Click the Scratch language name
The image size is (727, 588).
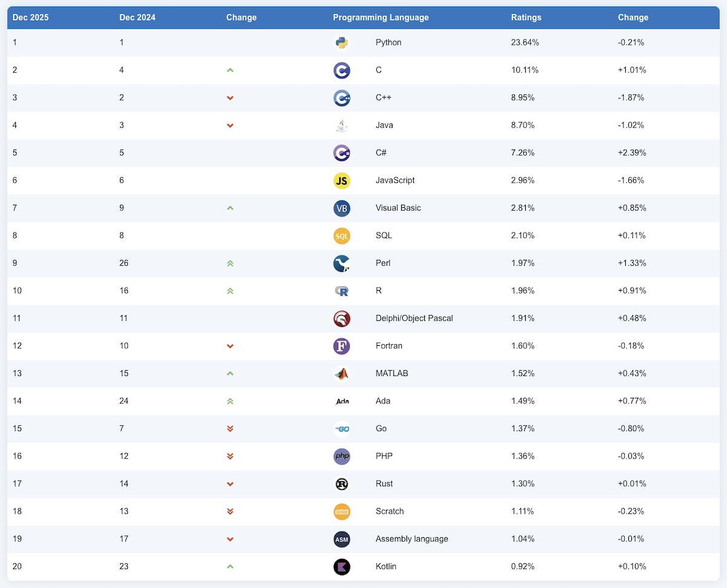click(x=390, y=511)
